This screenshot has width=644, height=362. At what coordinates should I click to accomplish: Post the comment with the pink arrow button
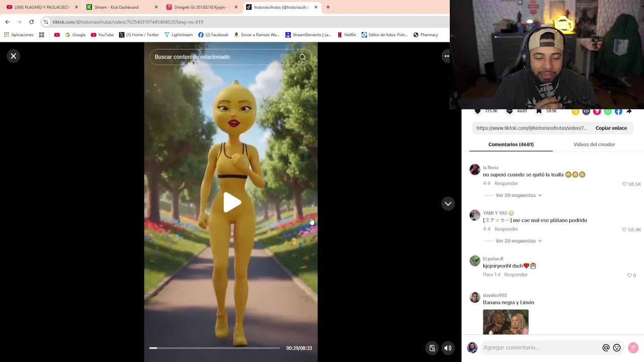pos(633,348)
